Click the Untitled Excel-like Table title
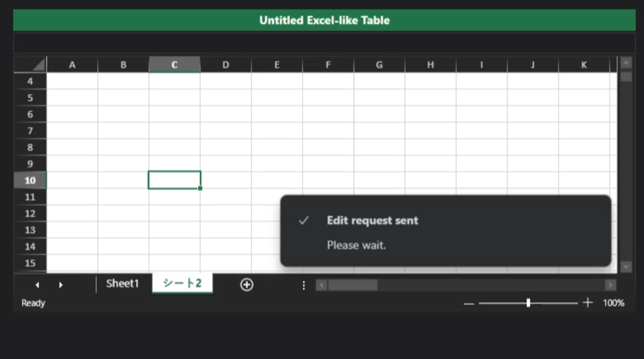The width and height of the screenshot is (644, 359). pyautogui.click(x=324, y=20)
